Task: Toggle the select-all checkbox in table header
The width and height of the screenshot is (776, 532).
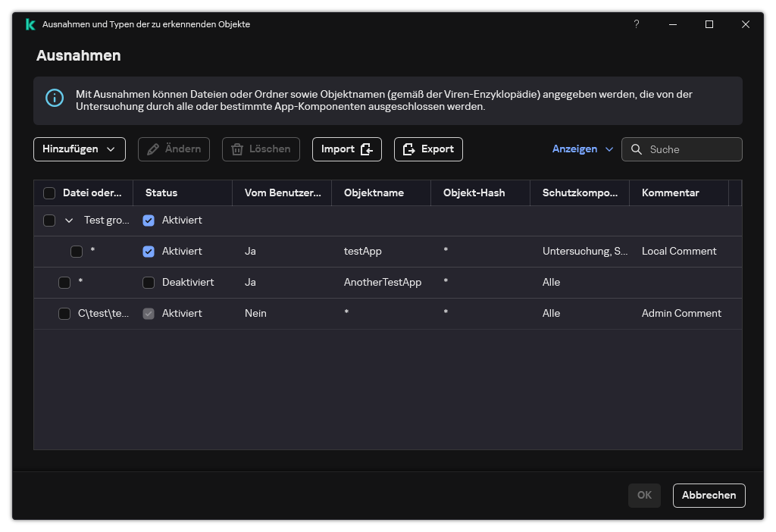Action: (49, 193)
